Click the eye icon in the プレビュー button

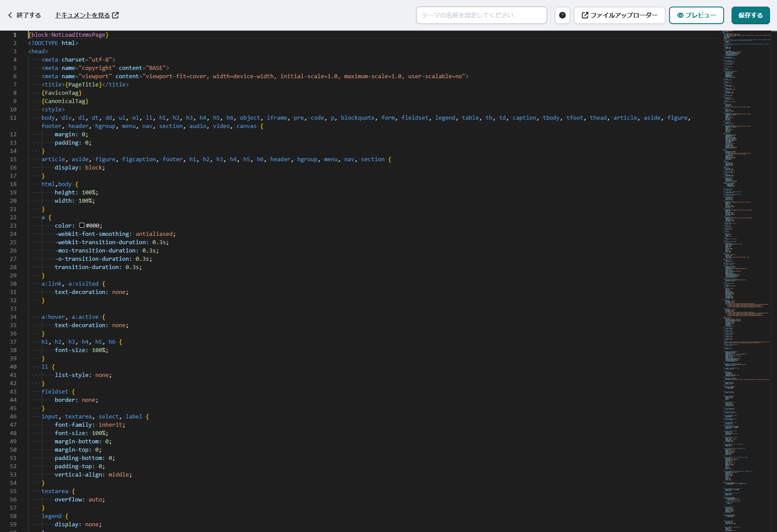680,15
